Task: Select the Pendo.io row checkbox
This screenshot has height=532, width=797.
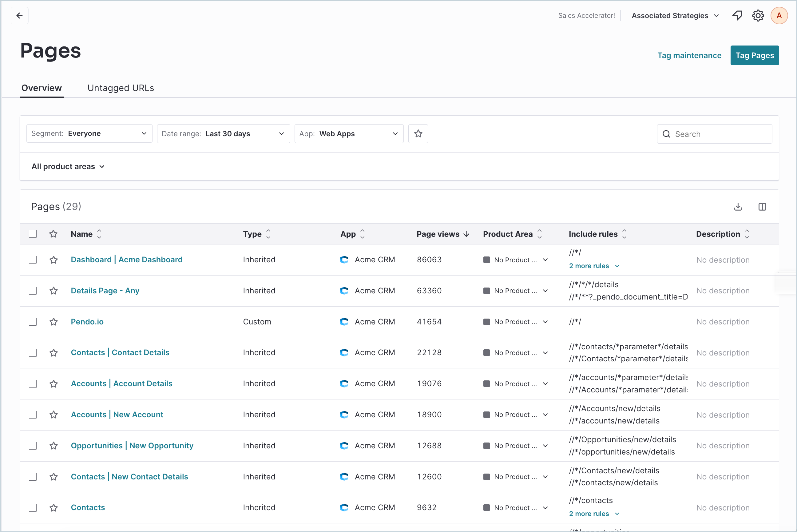Action: pyautogui.click(x=33, y=322)
